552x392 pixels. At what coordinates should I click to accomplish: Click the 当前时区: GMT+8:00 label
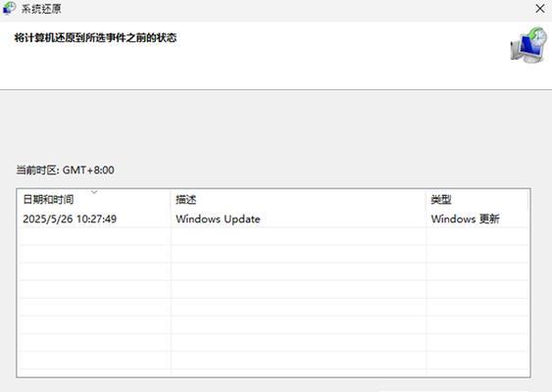click(x=65, y=170)
